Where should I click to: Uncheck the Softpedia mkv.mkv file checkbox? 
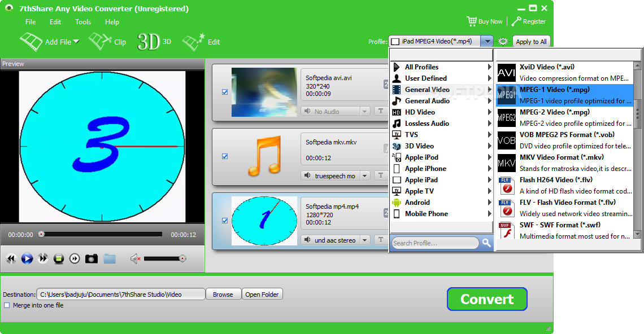tap(225, 156)
